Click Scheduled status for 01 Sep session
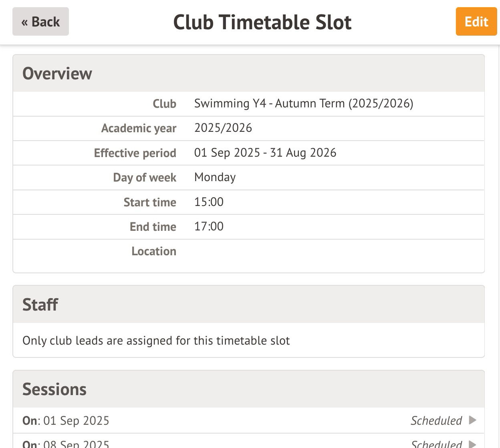The width and height of the screenshot is (500, 448). [436, 420]
